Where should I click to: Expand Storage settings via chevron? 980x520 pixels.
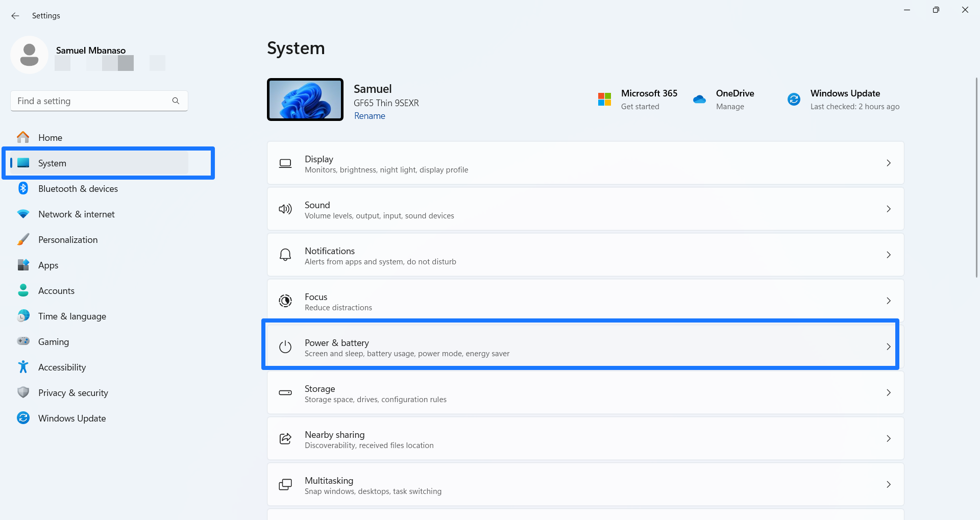(x=888, y=393)
